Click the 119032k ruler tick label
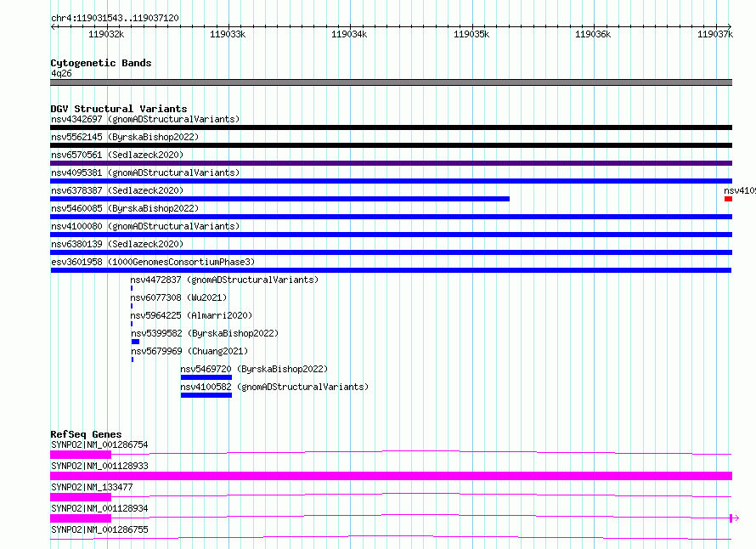This screenshot has height=549, width=756. pos(106,34)
